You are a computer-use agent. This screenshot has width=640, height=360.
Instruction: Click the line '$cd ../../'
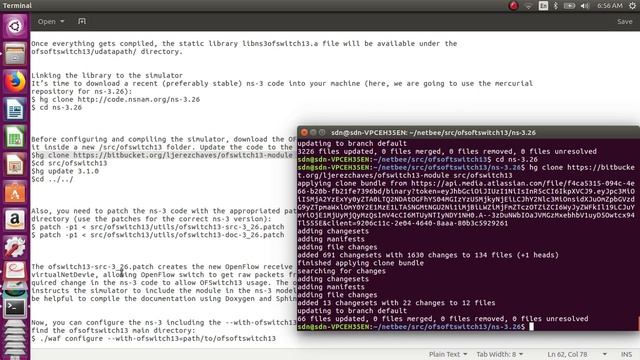52,179
